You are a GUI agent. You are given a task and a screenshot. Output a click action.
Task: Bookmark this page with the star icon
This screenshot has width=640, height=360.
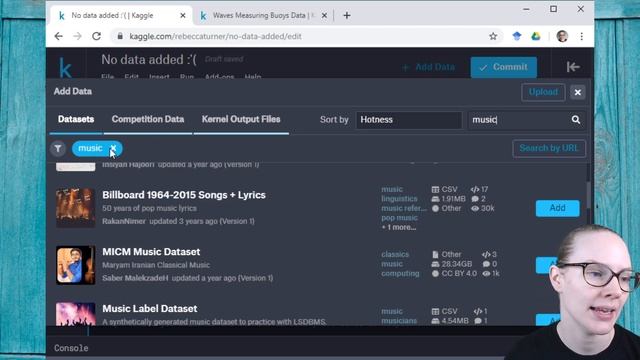[493, 36]
